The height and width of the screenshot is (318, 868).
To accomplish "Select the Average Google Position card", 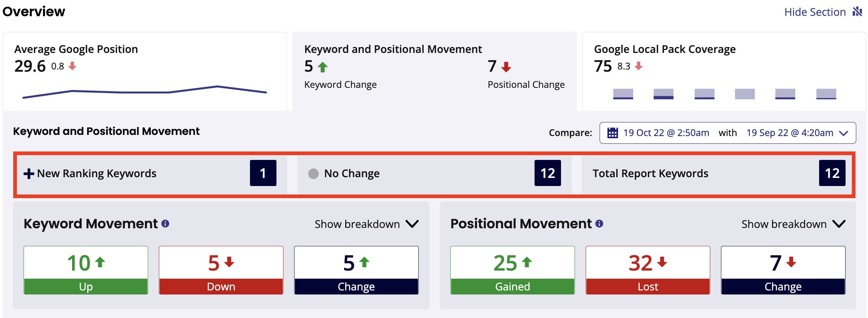I will 145,72.
